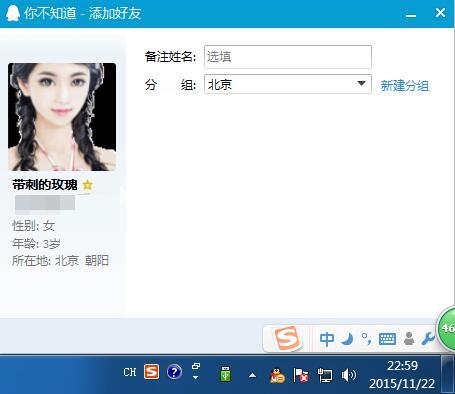
Task: Open the Sogou soft keyboard icon
Action: point(387,339)
